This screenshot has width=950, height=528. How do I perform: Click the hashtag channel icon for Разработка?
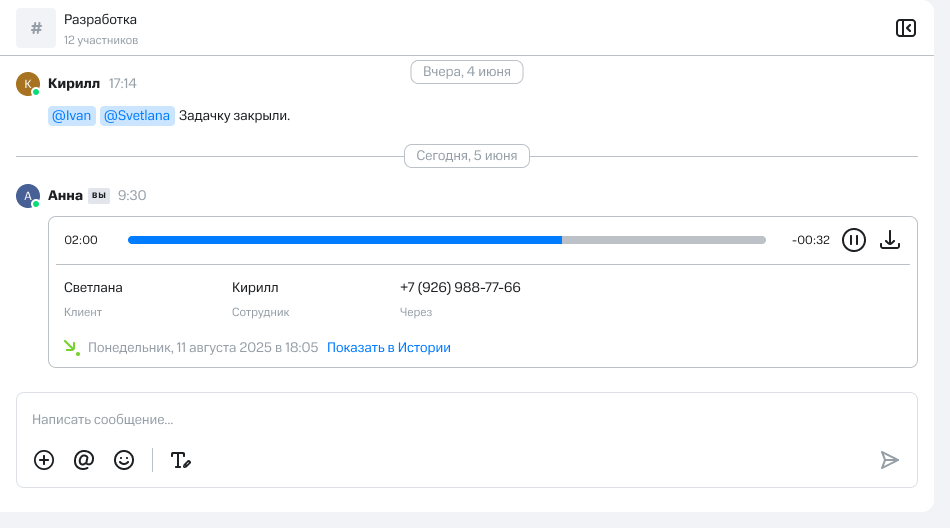pos(36,28)
